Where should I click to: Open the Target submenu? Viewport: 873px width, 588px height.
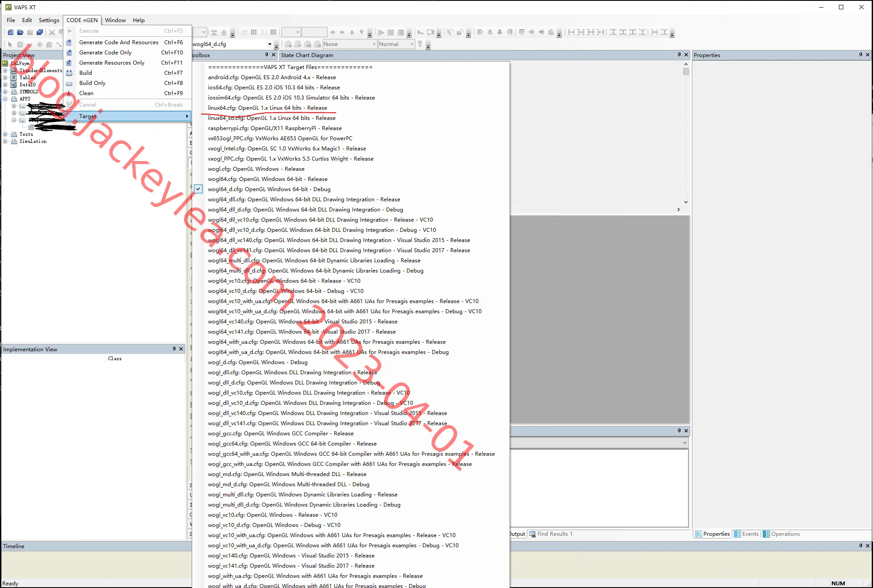[x=128, y=116]
